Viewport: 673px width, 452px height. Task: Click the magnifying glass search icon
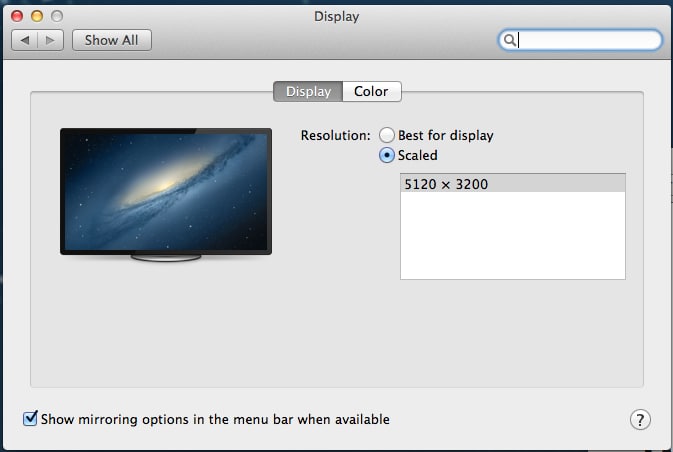[x=509, y=40]
